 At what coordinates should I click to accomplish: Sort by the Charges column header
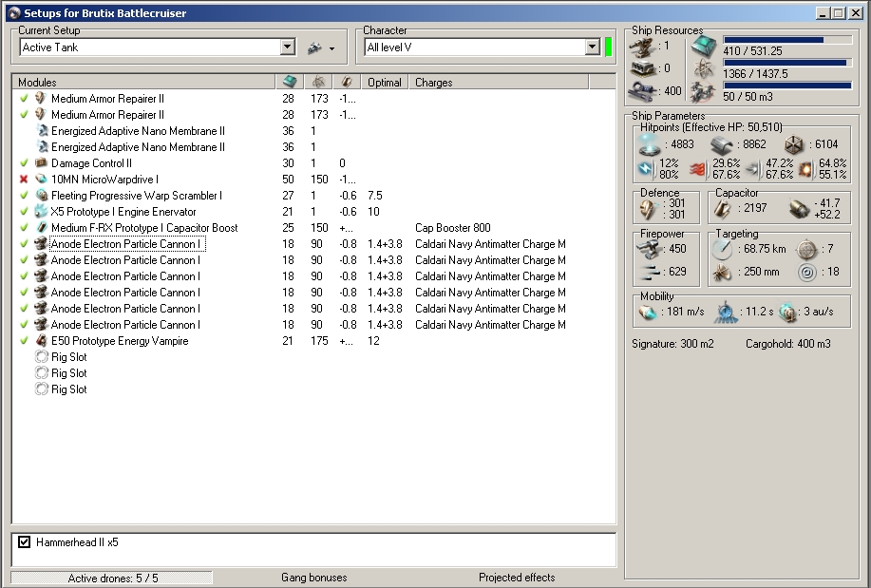coord(499,83)
